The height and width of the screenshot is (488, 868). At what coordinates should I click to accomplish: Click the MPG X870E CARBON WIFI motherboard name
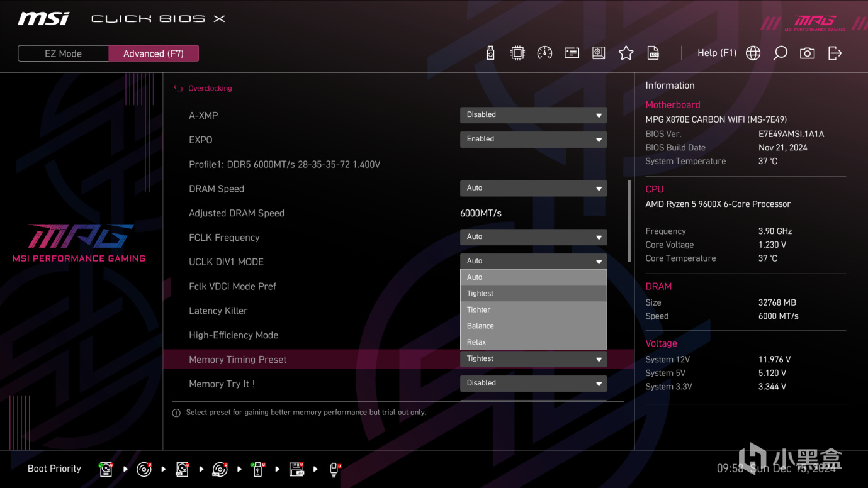pos(716,119)
